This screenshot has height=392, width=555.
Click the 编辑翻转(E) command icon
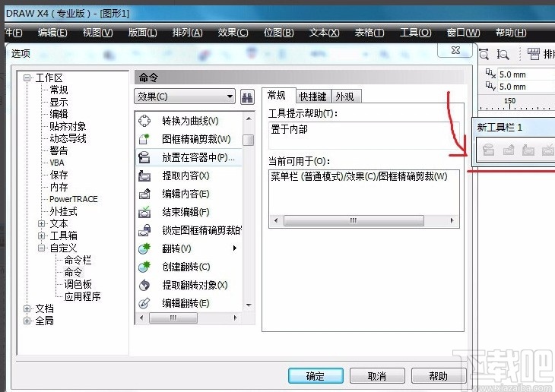pos(144,303)
